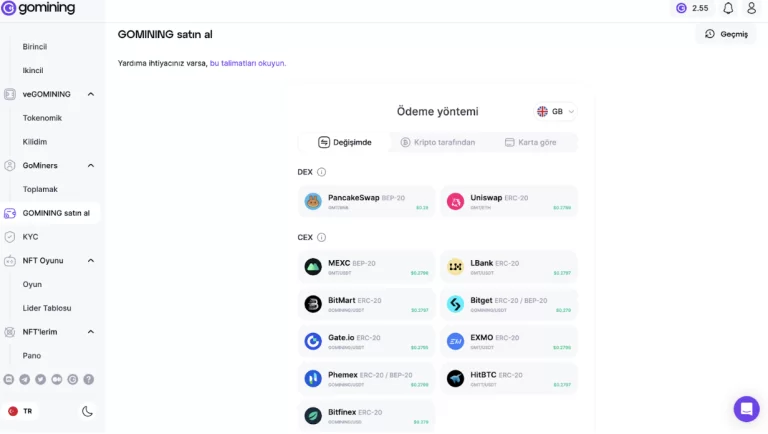Switch to Karta göre tab
Screen dimensions: 768x434
coord(530,143)
